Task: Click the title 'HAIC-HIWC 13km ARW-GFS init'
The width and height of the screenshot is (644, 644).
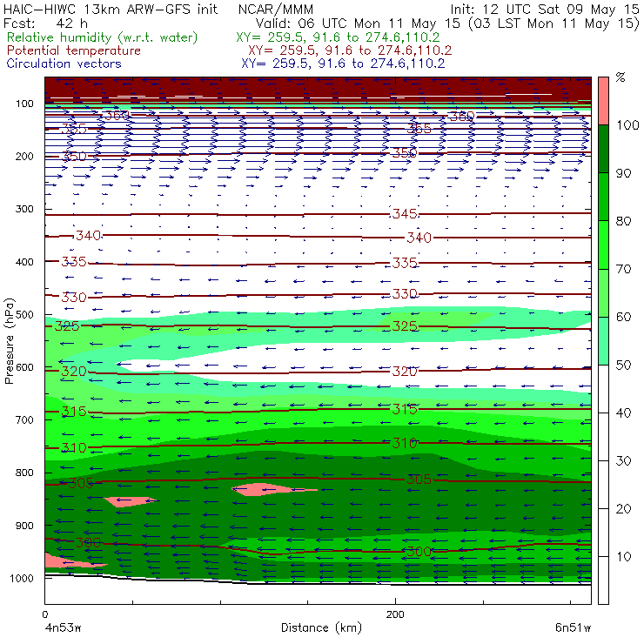Action: pyautogui.click(x=111, y=9)
